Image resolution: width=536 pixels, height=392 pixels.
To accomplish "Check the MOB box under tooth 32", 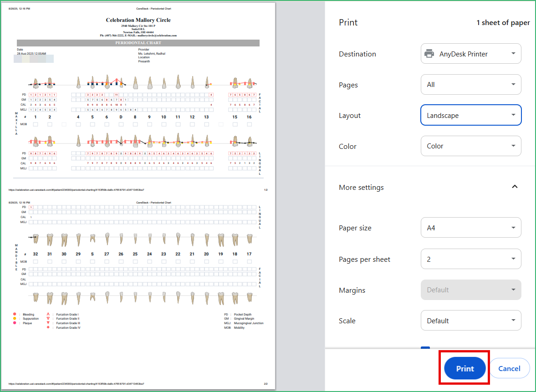I will pos(36,261).
